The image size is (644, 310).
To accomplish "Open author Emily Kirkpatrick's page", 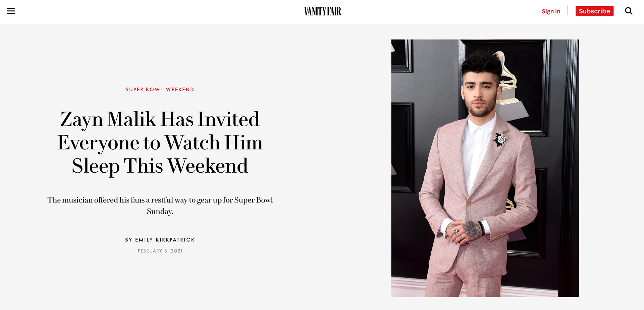I will pos(165,240).
